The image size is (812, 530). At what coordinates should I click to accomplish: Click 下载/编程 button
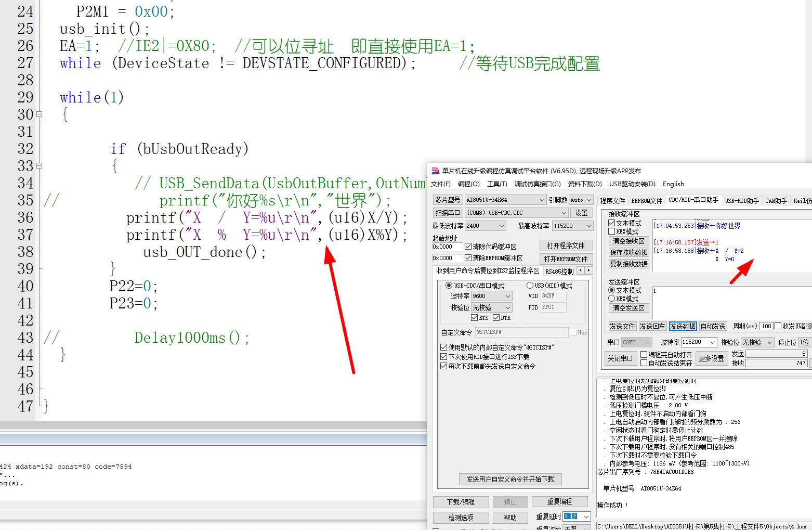[x=461, y=502]
